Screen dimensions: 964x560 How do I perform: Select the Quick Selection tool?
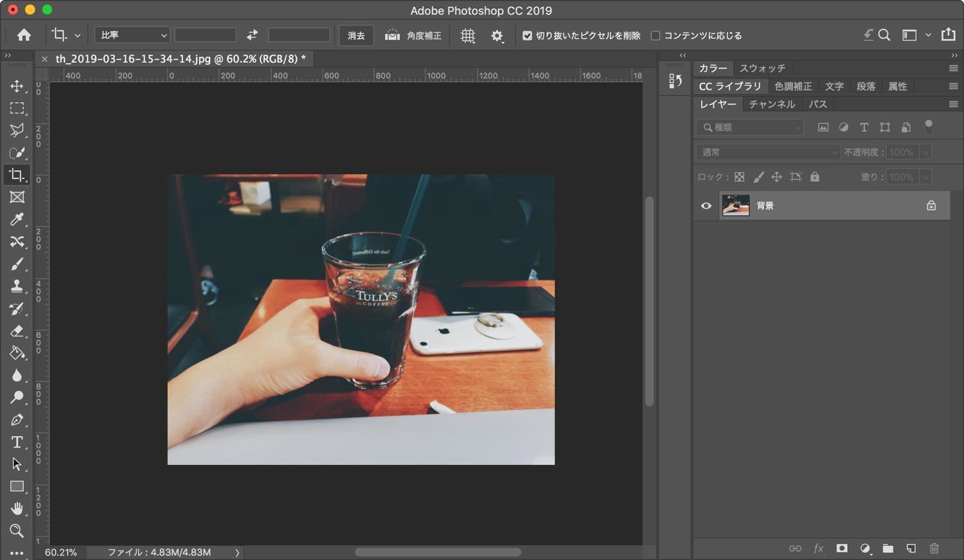coord(17,153)
